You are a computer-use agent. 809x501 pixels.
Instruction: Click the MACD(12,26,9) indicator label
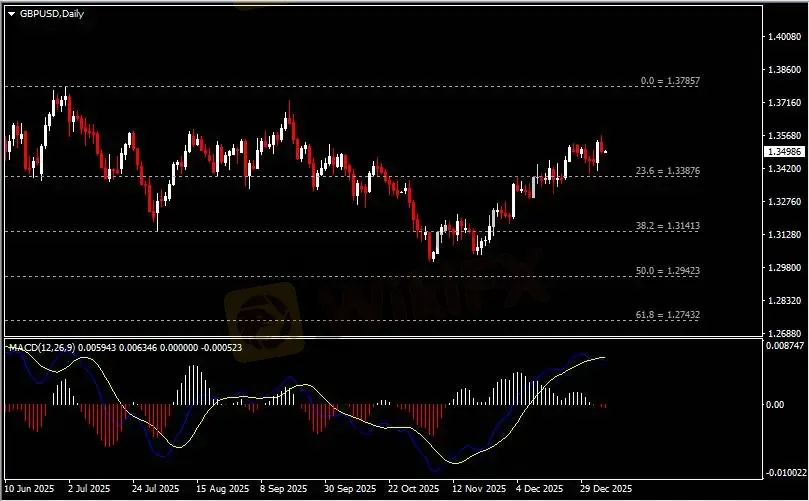40,347
